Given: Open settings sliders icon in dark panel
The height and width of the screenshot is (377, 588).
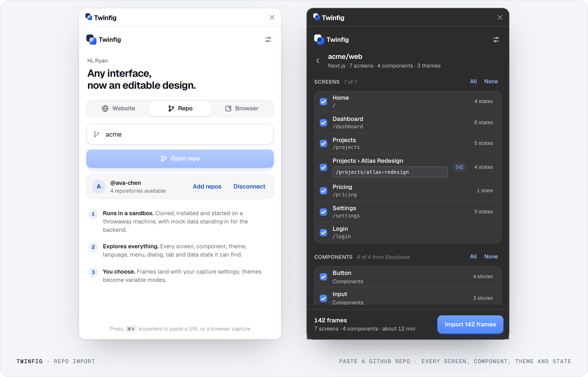Looking at the screenshot, I should coord(496,39).
